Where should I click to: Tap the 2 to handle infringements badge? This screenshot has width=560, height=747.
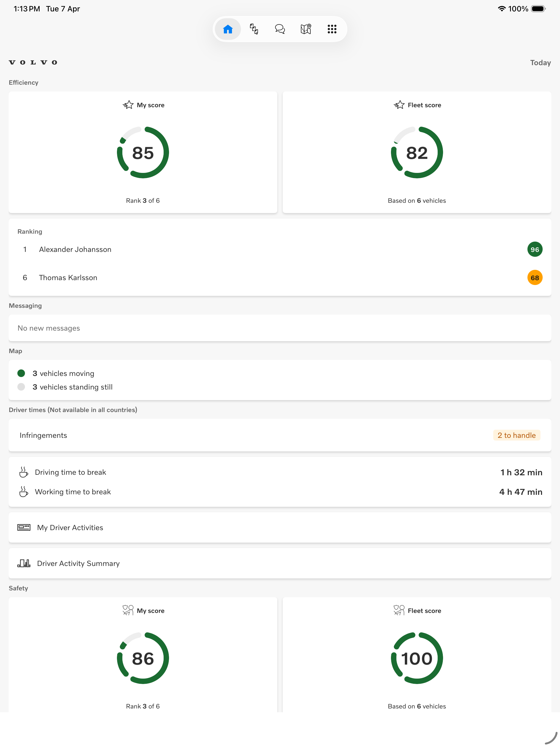(517, 435)
